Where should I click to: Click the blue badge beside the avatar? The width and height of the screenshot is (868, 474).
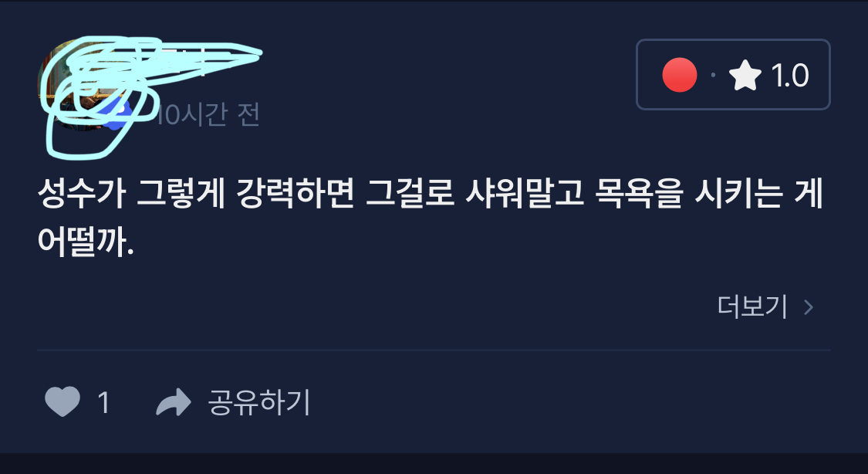pos(115,114)
